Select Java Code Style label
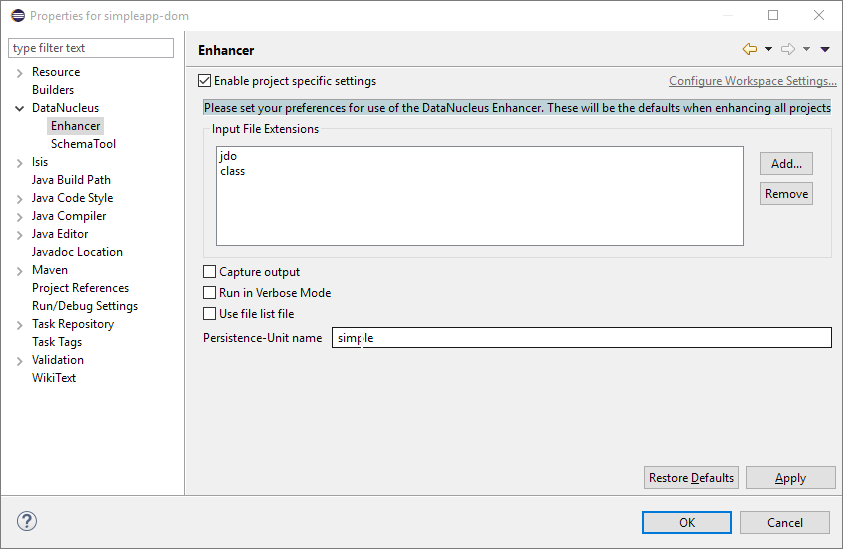The image size is (843, 549). (72, 198)
